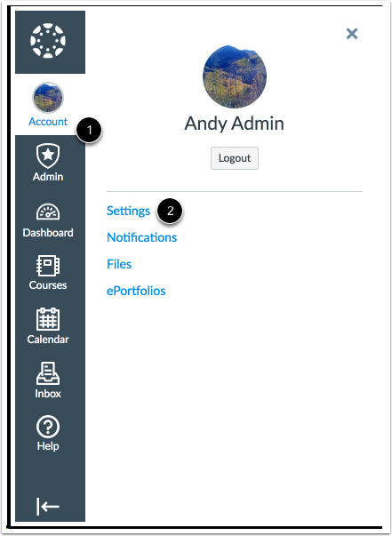Close the Account tray with the X
The width and height of the screenshot is (392, 536).
(352, 34)
